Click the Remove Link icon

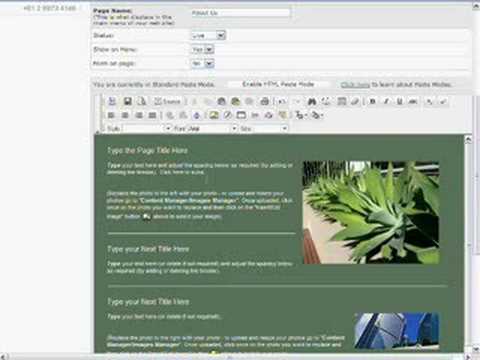(183, 115)
